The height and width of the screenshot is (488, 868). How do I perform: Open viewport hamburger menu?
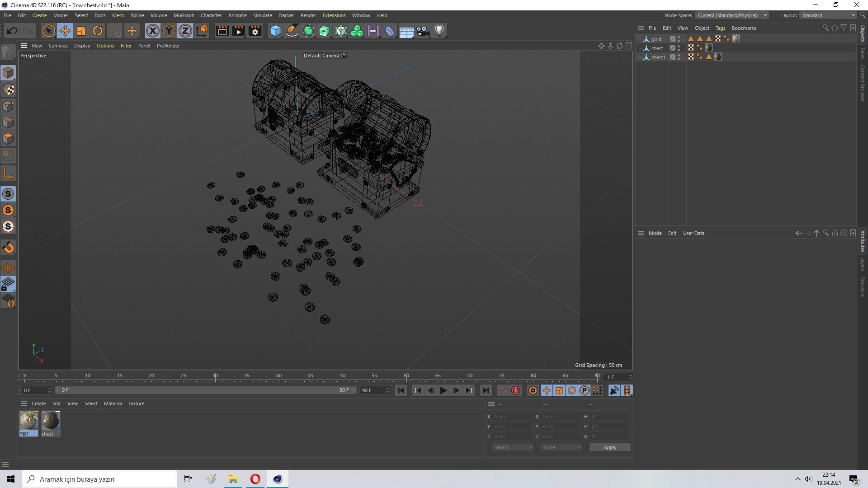(24, 46)
